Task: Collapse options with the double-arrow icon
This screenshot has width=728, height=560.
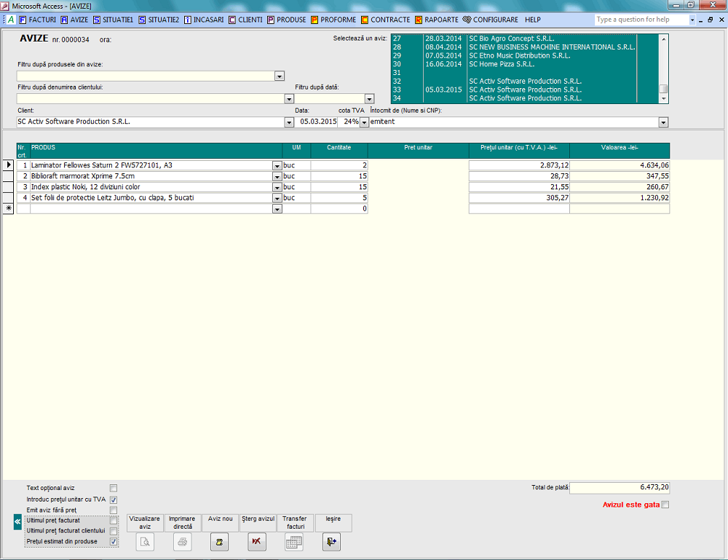Action: (x=17, y=522)
